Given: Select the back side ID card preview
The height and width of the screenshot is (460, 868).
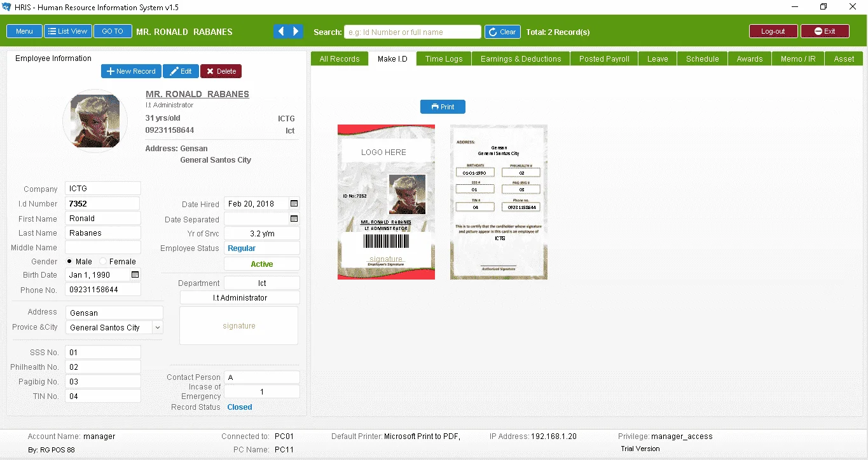Looking at the screenshot, I should (x=499, y=202).
